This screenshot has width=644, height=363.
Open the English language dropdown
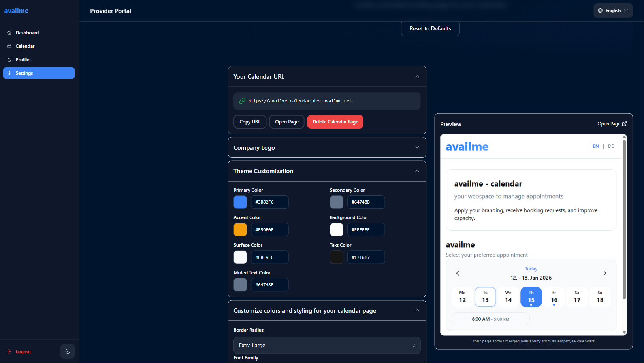coord(613,10)
